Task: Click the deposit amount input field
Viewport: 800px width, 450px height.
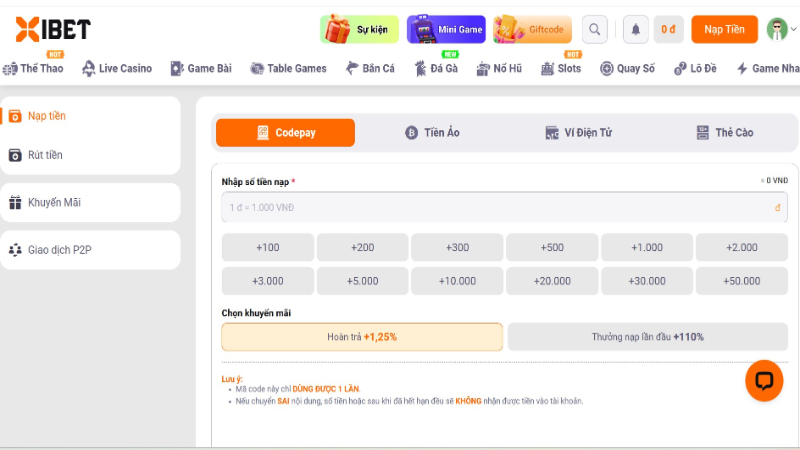Action: (x=504, y=208)
